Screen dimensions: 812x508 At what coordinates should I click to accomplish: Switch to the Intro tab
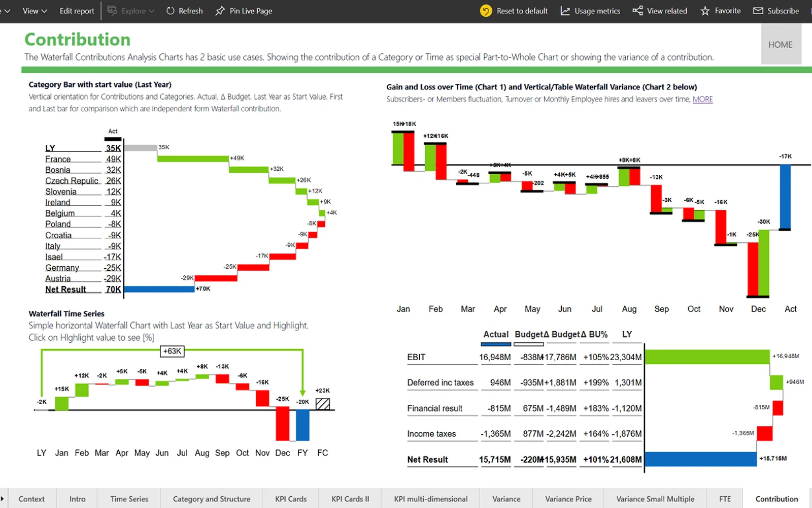[78, 499]
